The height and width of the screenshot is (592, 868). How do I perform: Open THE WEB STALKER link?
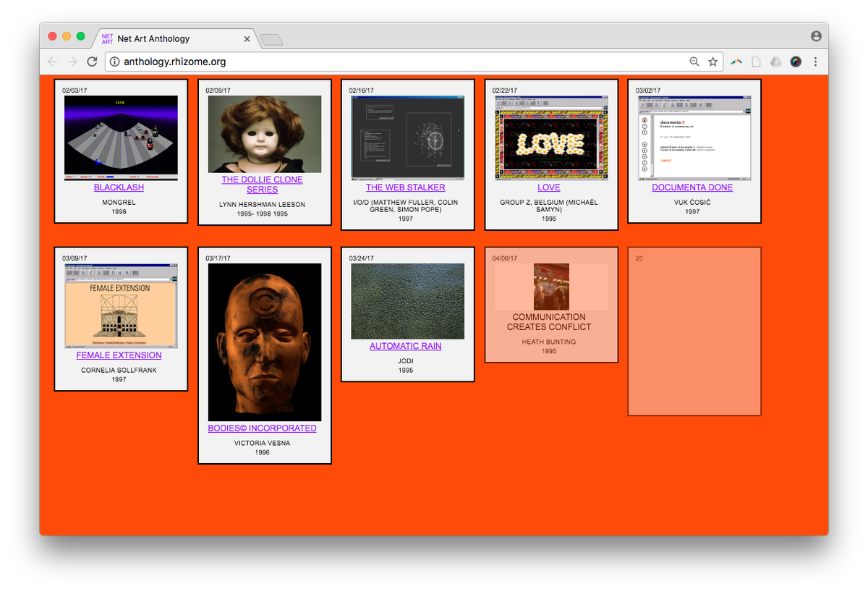tap(405, 187)
